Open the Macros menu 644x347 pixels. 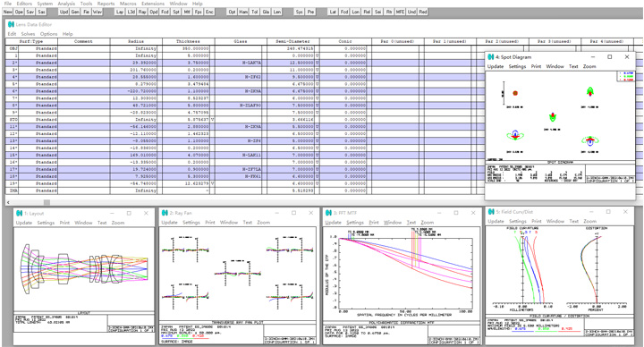pyautogui.click(x=128, y=4)
